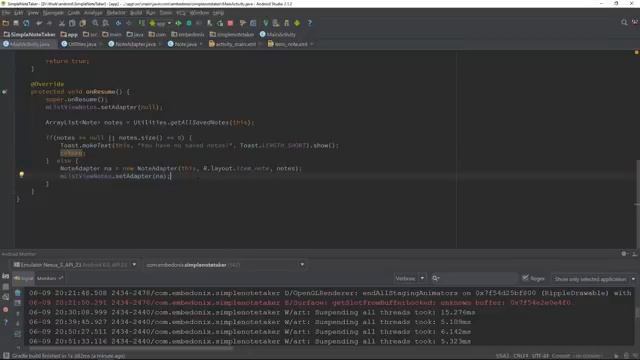Click the Copy icon in toolbar
Screen dimensions: 640x360
72,23
